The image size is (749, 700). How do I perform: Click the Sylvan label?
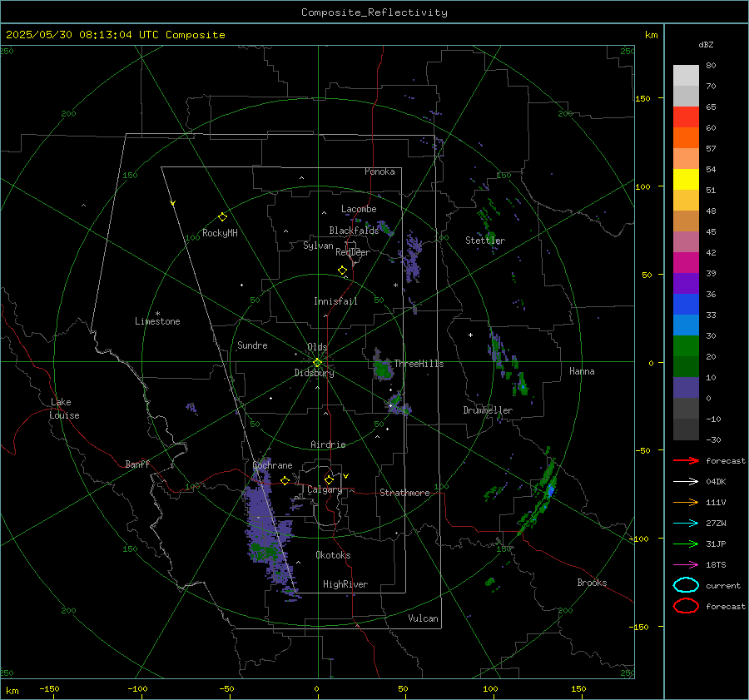coord(318,246)
